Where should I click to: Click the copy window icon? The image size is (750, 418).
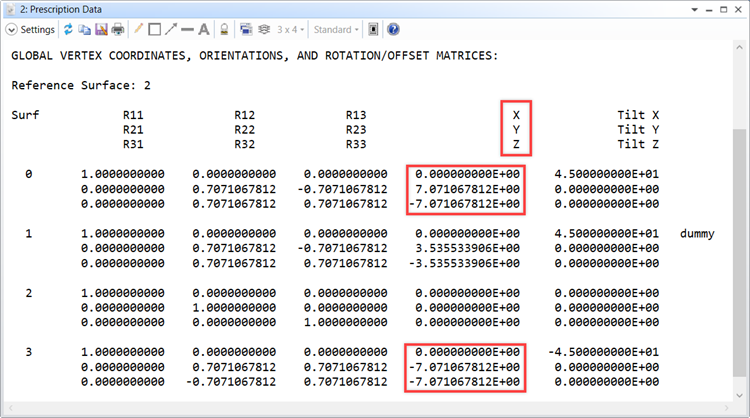pos(85,30)
